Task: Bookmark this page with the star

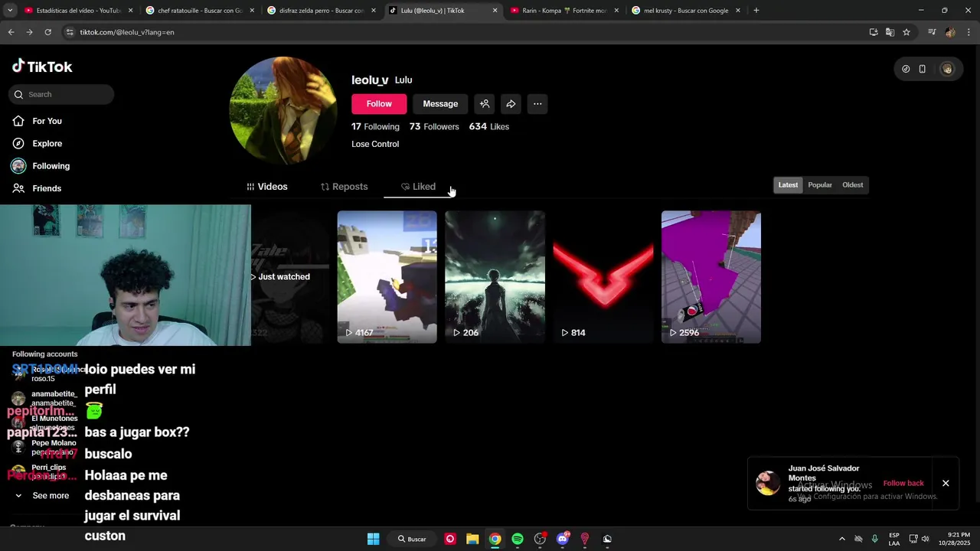Action: pyautogui.click(x=906, y=32)
